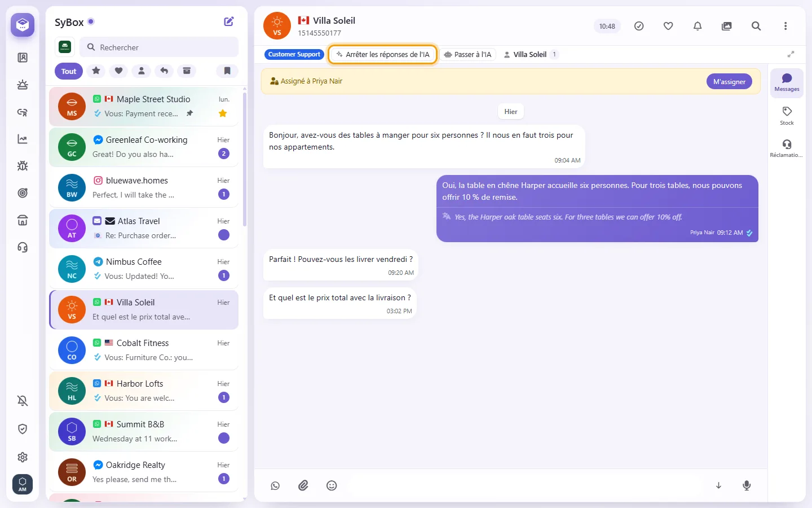Mark Villa Soleil conversation as resolved
Screen dimensions: 812x508
pos(639,26)
